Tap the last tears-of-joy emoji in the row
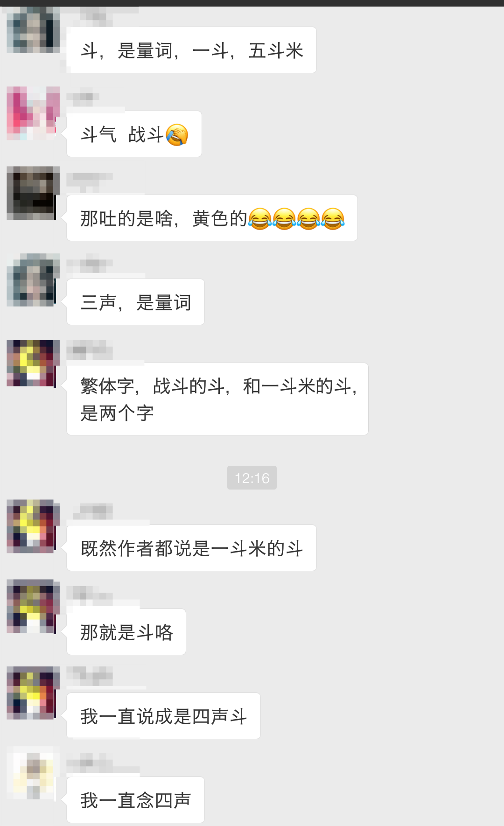504x826 pixels. click(x=333, y=218)
